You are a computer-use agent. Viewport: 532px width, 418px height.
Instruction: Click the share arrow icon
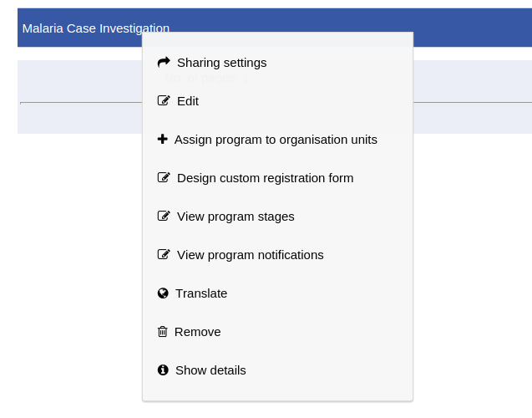point(163,62)
